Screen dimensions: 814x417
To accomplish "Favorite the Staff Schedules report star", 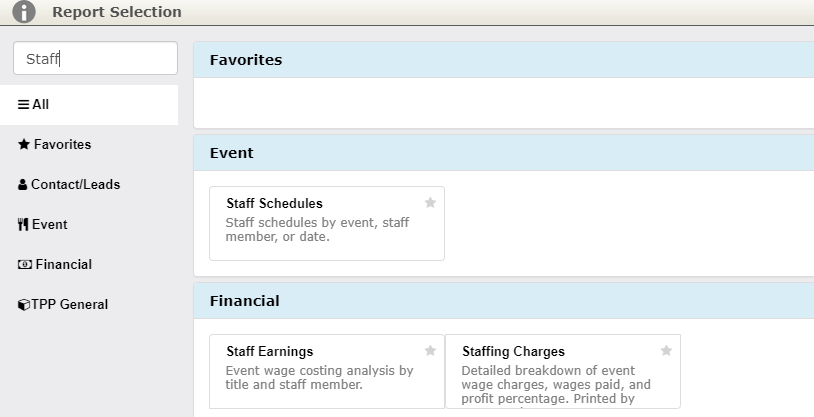I will point(430,203).
